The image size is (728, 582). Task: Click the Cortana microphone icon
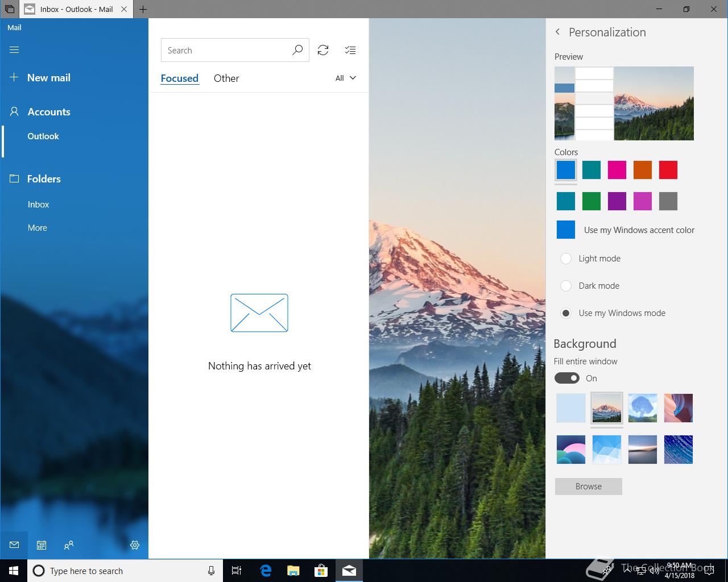(x=211, y=571)
